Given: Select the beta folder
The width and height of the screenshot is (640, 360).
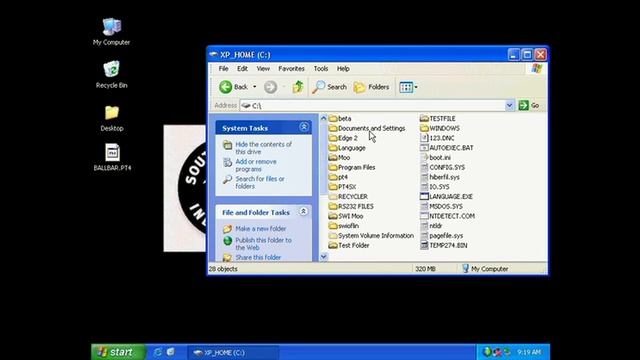Looking at the screenshot, I should 340,118.
